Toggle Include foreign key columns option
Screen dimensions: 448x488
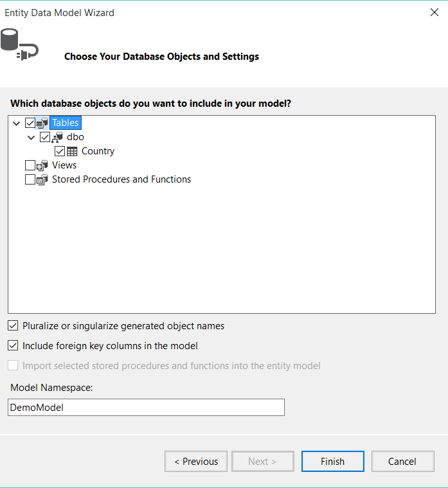coord(13,346)
